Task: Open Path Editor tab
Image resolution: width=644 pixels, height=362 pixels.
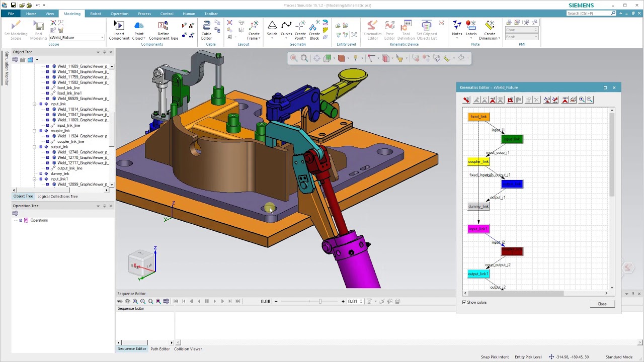Action: click(160, 349)
